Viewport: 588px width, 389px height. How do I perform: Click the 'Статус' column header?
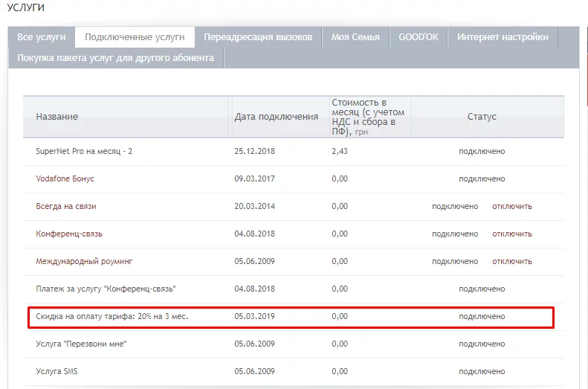coord(482,117)
